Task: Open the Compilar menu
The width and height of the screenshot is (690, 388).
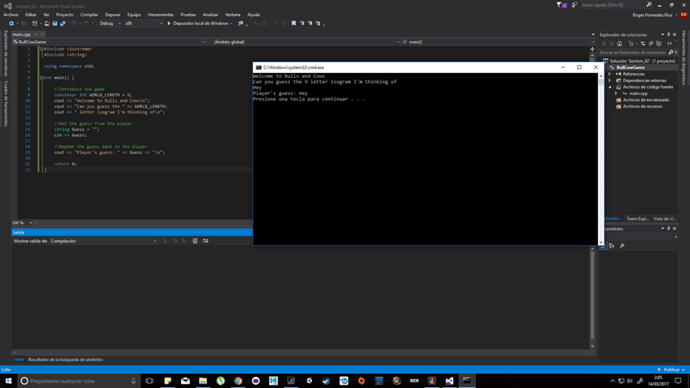Action: (x=89, y=15)
